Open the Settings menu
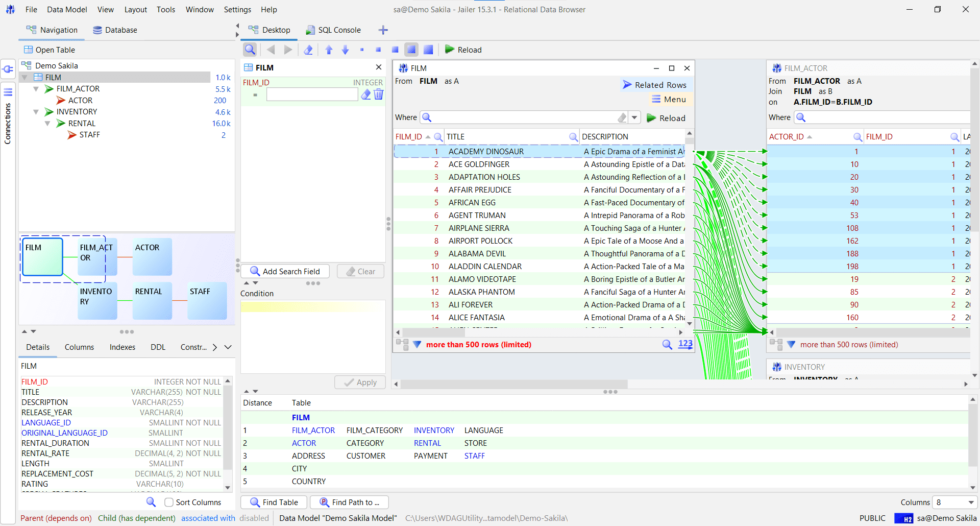The height and width of the screenshot is (526, 980). click(x=237, y=9)
